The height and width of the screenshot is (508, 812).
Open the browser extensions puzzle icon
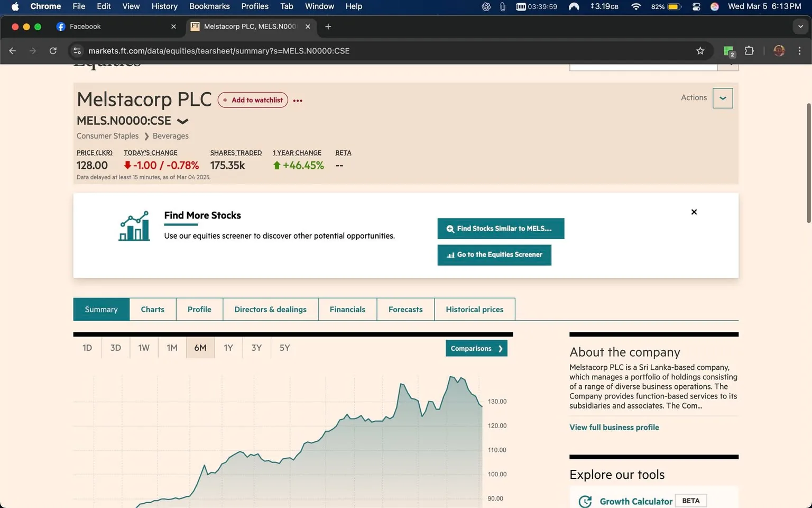point(749,51)
